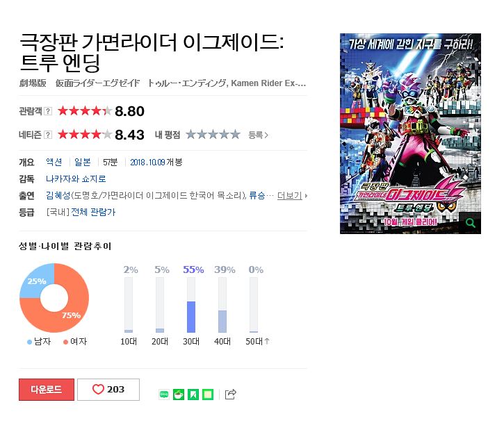The height and width of the screenshot is (423, 504).
Task: Share via the green Naver Cafe icon
Action: [x=179, y=394]
